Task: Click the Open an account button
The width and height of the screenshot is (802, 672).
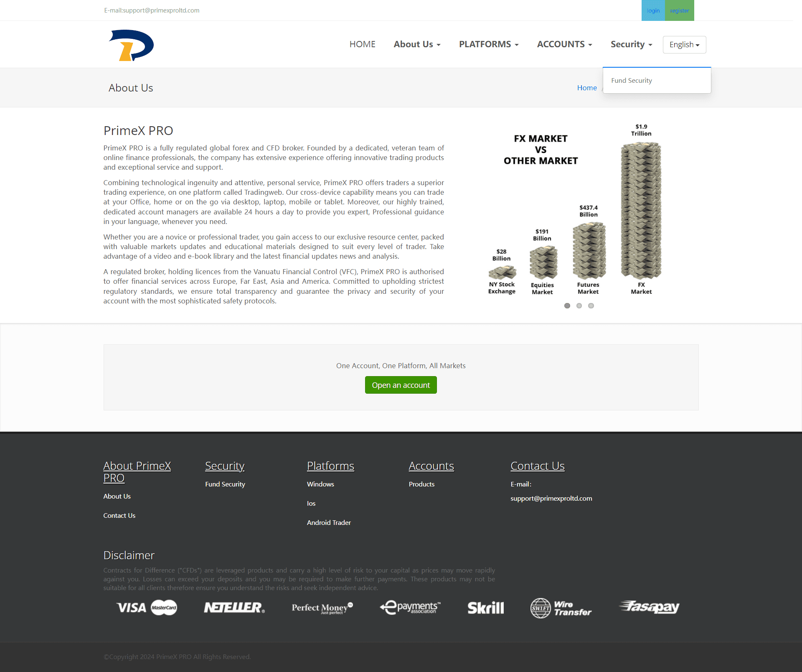Action: [401, 384]
